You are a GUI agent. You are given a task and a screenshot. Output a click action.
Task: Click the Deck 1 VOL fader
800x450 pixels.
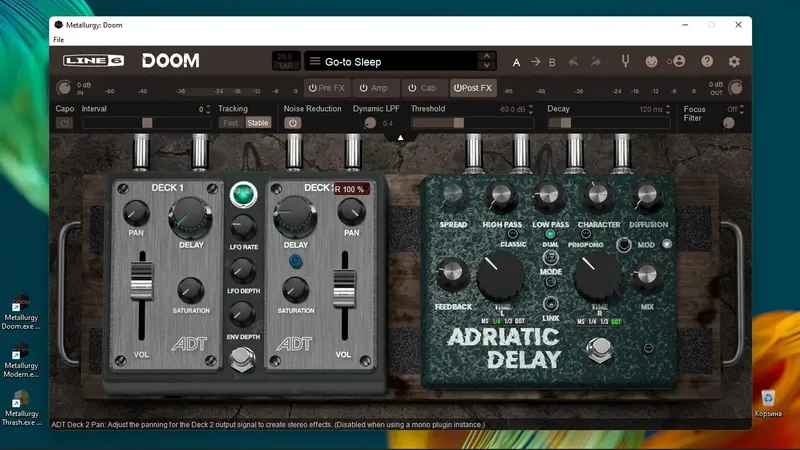point(141,281)
